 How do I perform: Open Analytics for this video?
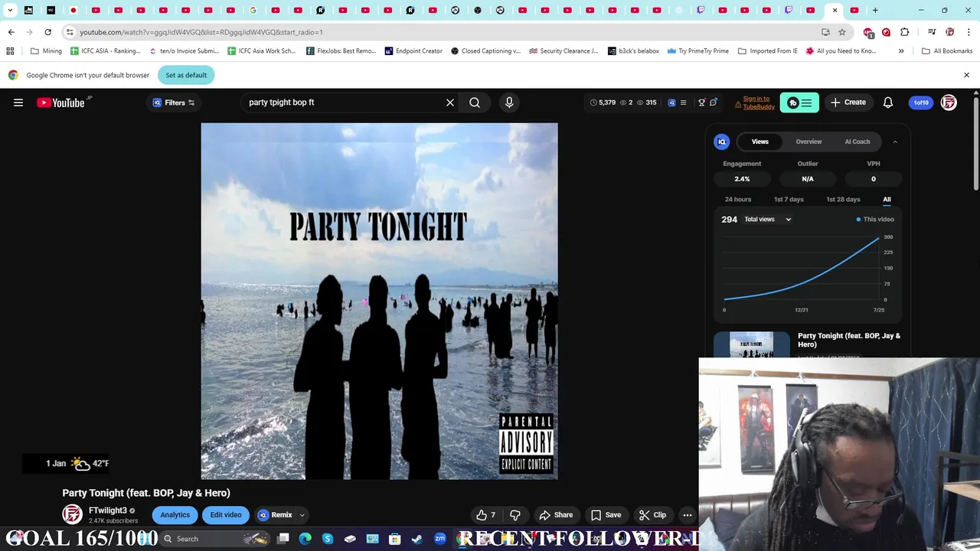(175, 515)
